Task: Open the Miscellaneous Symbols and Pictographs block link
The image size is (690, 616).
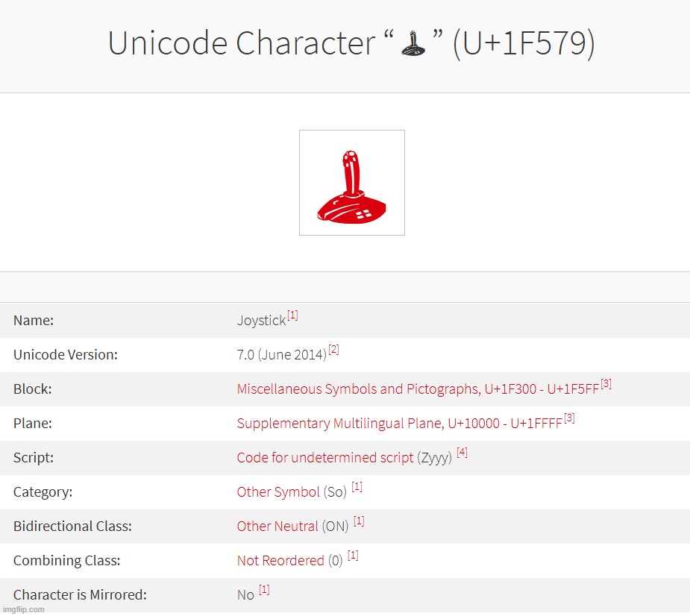Action: coord(418,389)
